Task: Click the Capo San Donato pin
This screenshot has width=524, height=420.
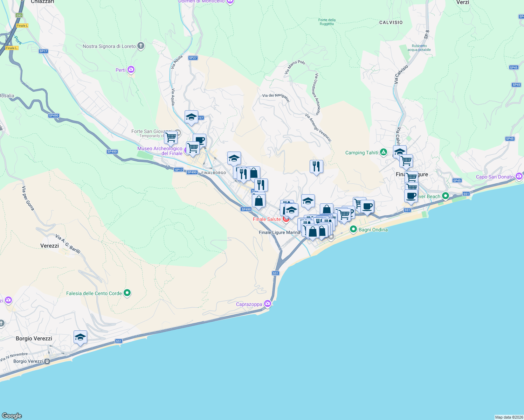Action: point(519,177)
